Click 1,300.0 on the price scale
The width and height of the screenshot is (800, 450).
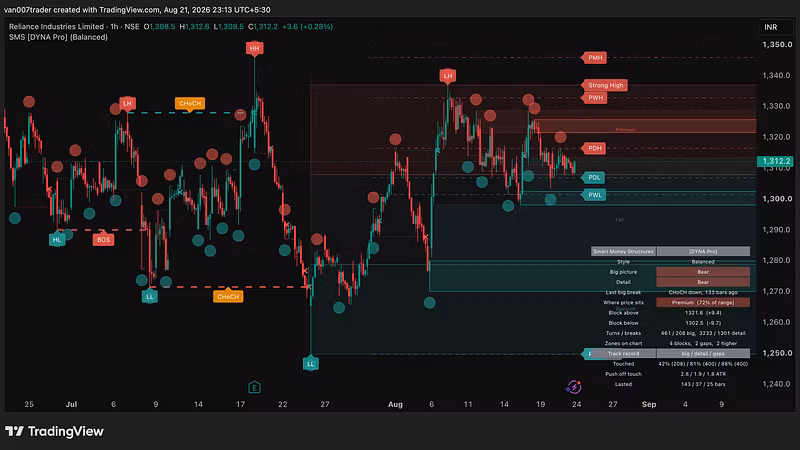pyautogui.click(x=777, y=199)
